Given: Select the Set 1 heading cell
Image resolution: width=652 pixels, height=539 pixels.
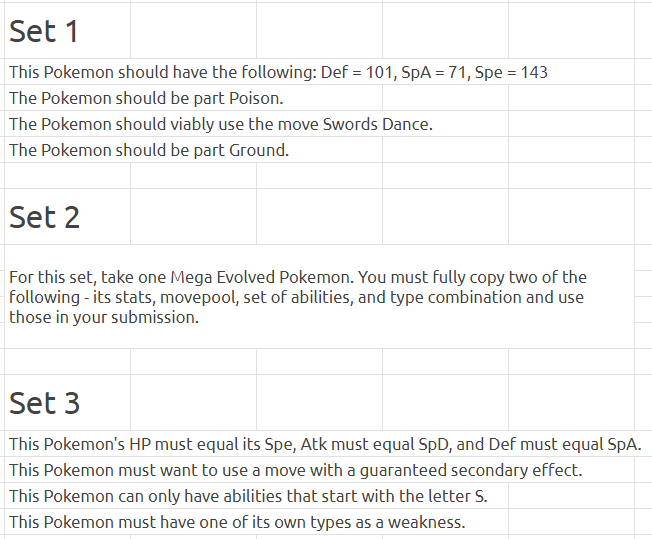Looking at the screenshot, I should tap(67, 30).
